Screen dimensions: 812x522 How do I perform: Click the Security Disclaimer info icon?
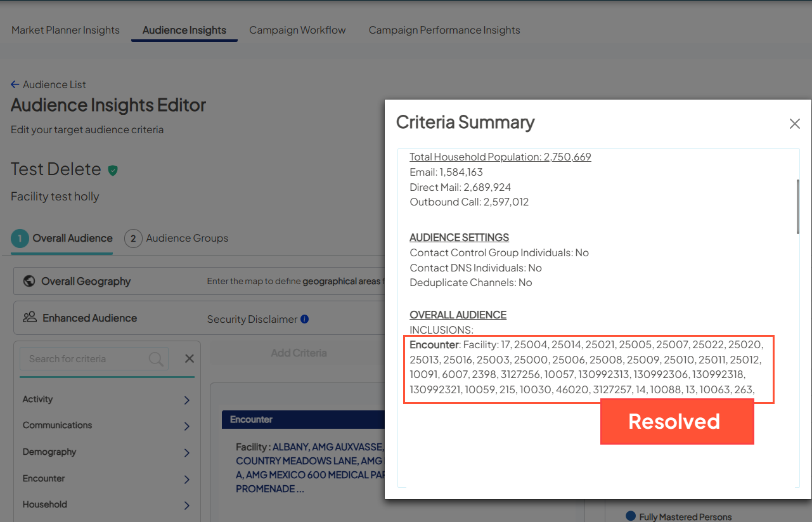pyautogui.click(x=305, y=319)
